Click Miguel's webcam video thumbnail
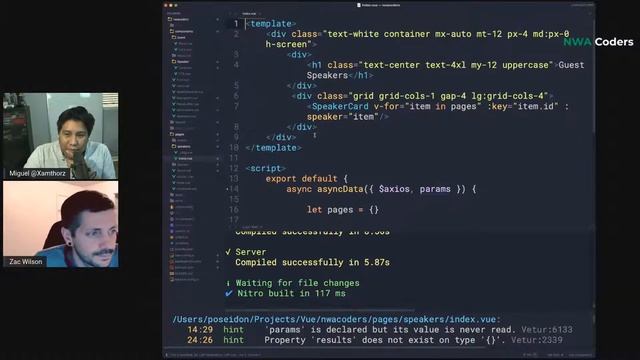 point(61,136)
